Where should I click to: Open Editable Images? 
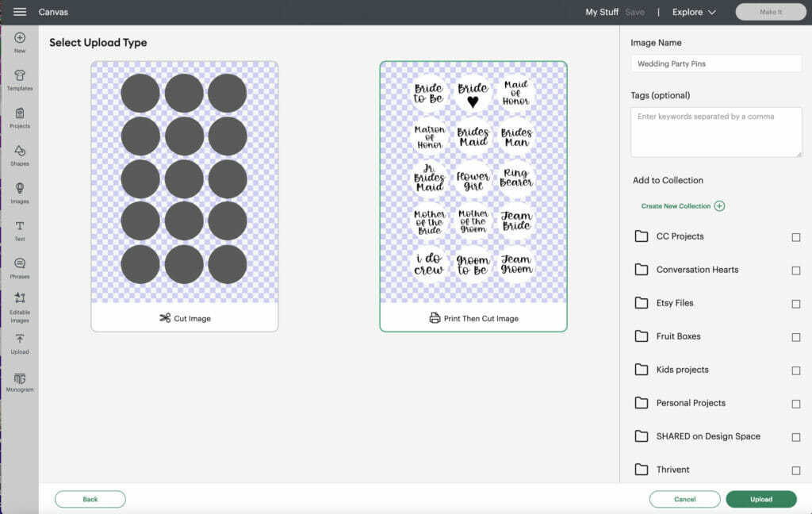tap(20, 307)
